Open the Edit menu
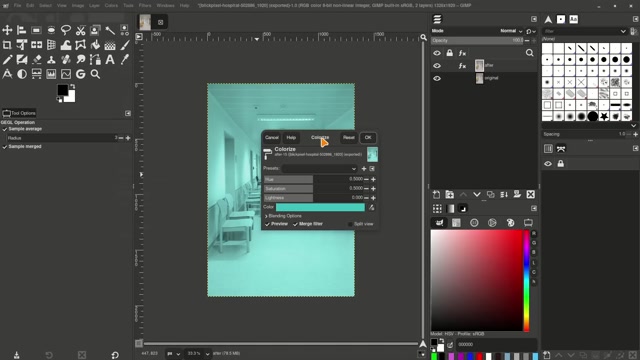Screen dimensions: 640x360 30,6
